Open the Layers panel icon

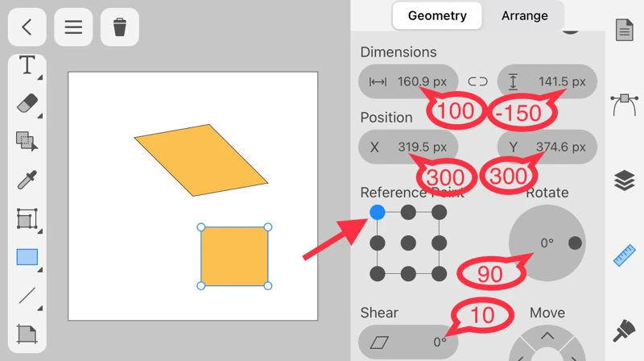[x=624, y=181]
